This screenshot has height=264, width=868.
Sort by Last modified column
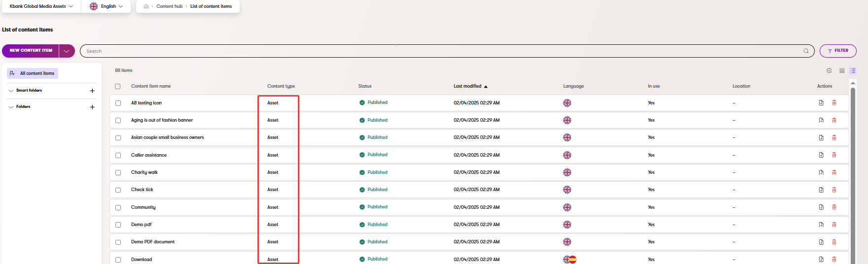pos(470,86)
